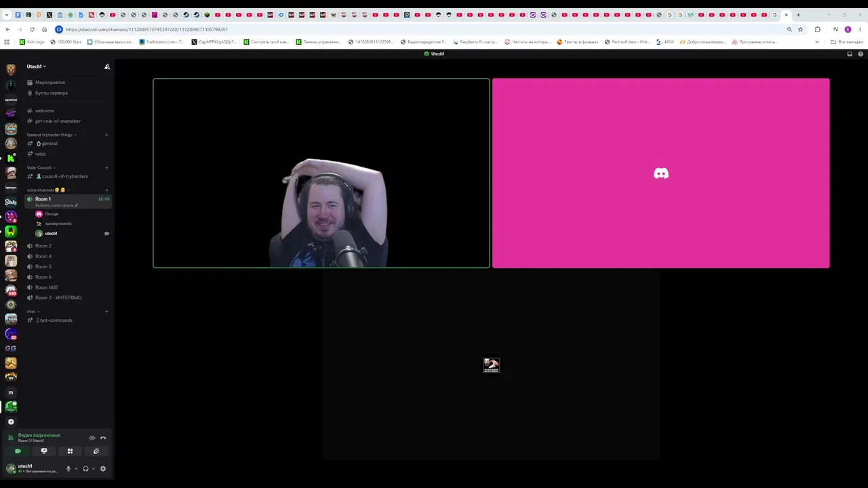Bookmark this page with the star icon
Image resolution: width=868 pixels, height=488 pixels.
pos(800,29)
